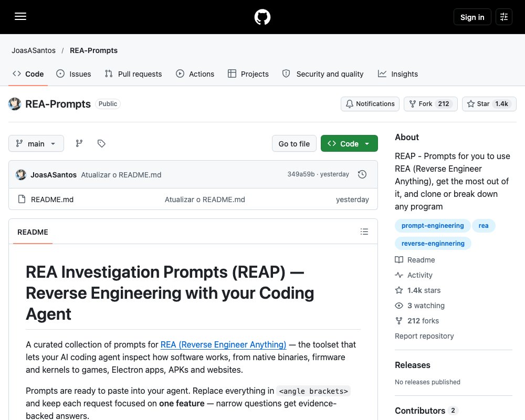Open the hamburger navigation menu
The width and height of the screenshot is (525, 420).
[x=20, y=16]
